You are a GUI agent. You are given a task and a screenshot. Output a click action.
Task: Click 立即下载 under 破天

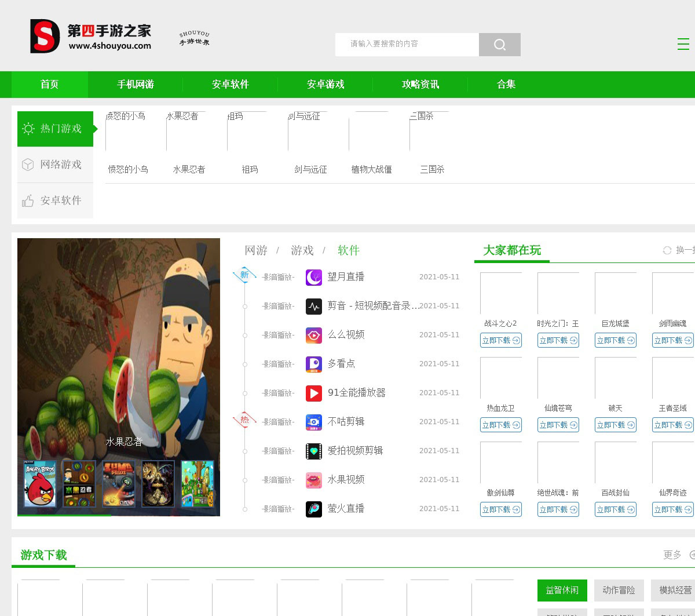click(616, 425)
